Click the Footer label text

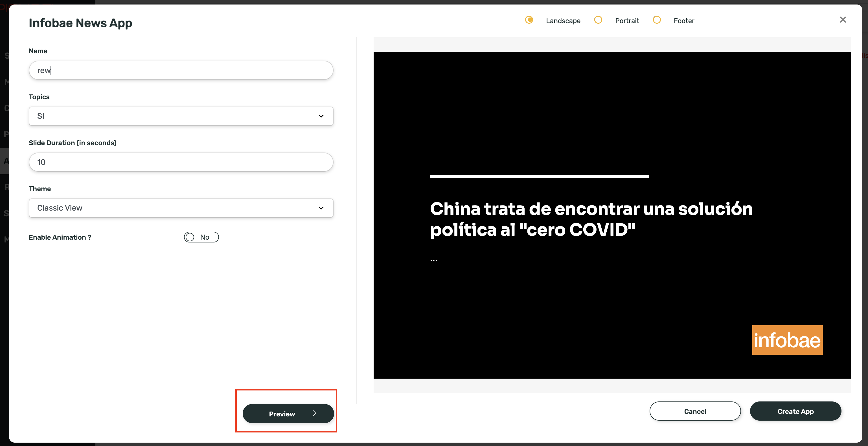coord(684,21)
